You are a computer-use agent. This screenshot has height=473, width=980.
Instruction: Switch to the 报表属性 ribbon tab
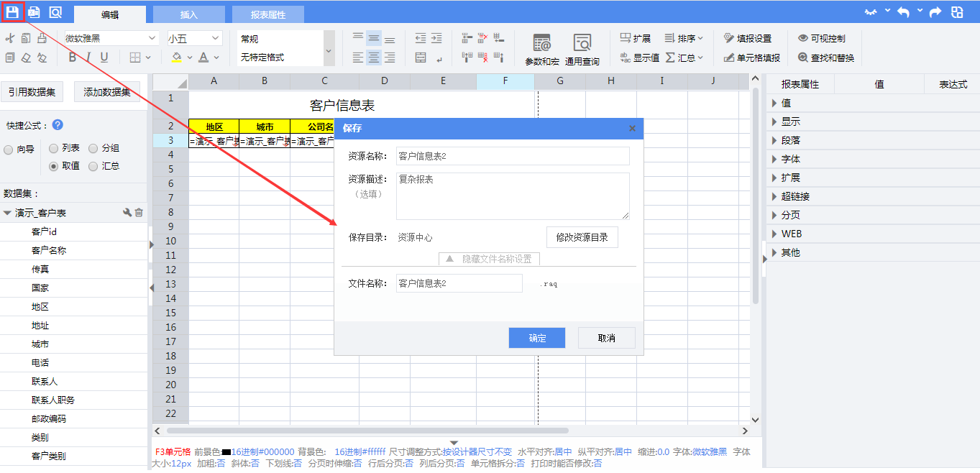click(267, 14)
